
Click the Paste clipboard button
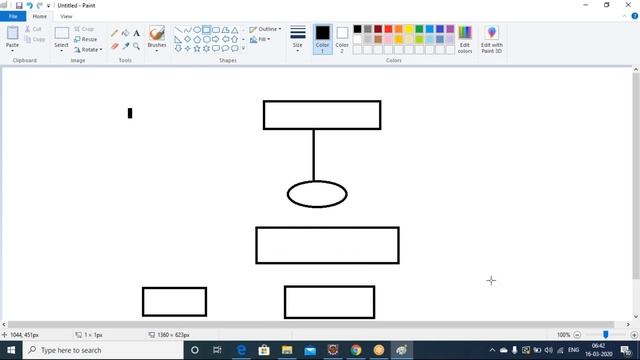[x=12, y=36]
